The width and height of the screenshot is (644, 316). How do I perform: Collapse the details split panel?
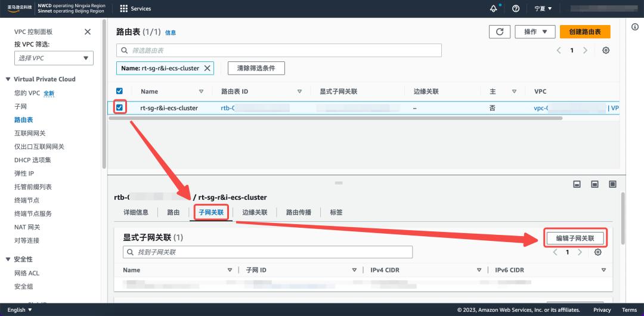click(x=577, y=184)
